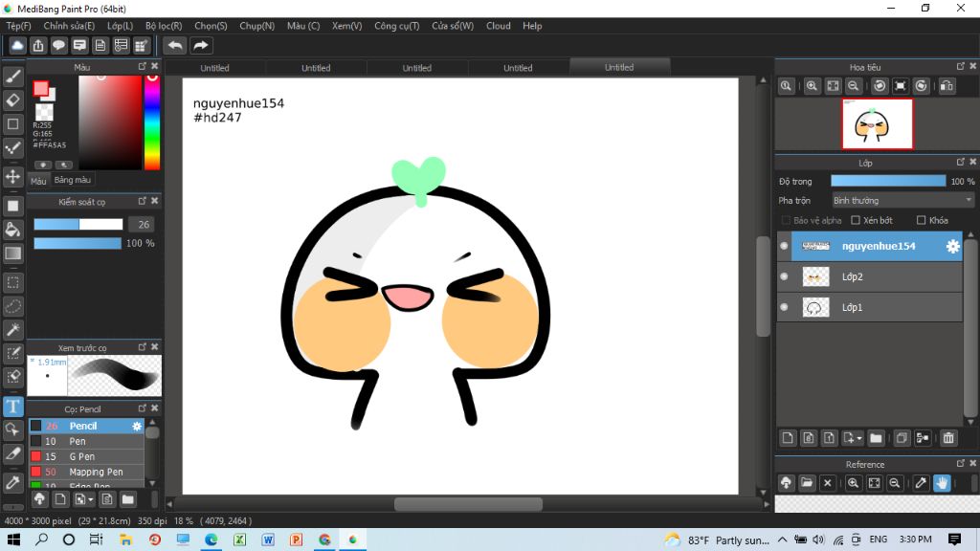
Task: Select the Bucket fill tool
Action: pyautogui.click(x=13, y=230)
